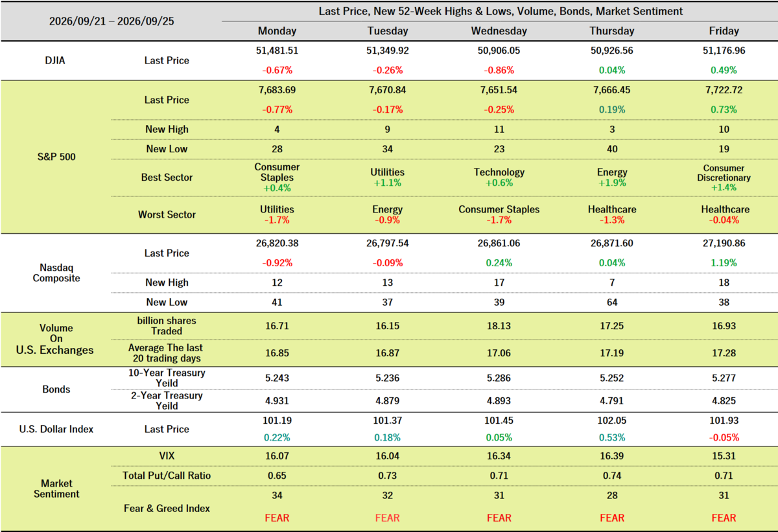Select the DJIA Monday value 51,481.51
The height and width of the screenshot is (532, 778).
tap(277, 50)
